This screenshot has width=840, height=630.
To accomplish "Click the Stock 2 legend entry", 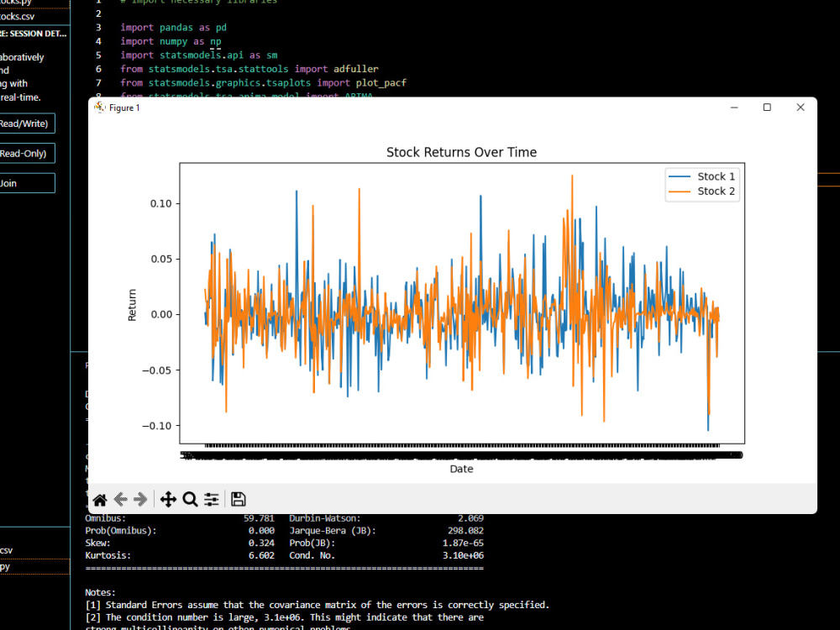I will (x=702, y=192).
